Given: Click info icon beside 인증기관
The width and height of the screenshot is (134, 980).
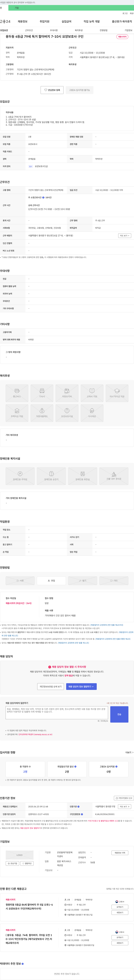Looking at the screenshot, I should tap(78, 806).
